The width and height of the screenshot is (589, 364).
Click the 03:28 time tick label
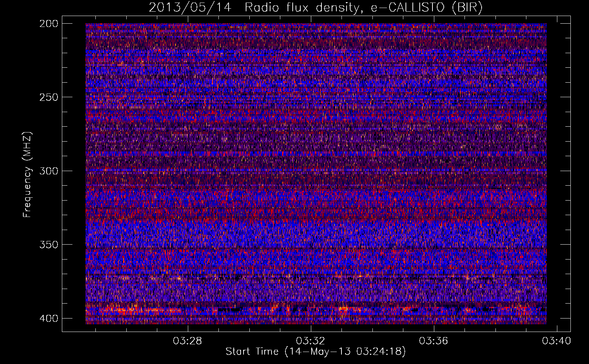[x=187, y=341]
